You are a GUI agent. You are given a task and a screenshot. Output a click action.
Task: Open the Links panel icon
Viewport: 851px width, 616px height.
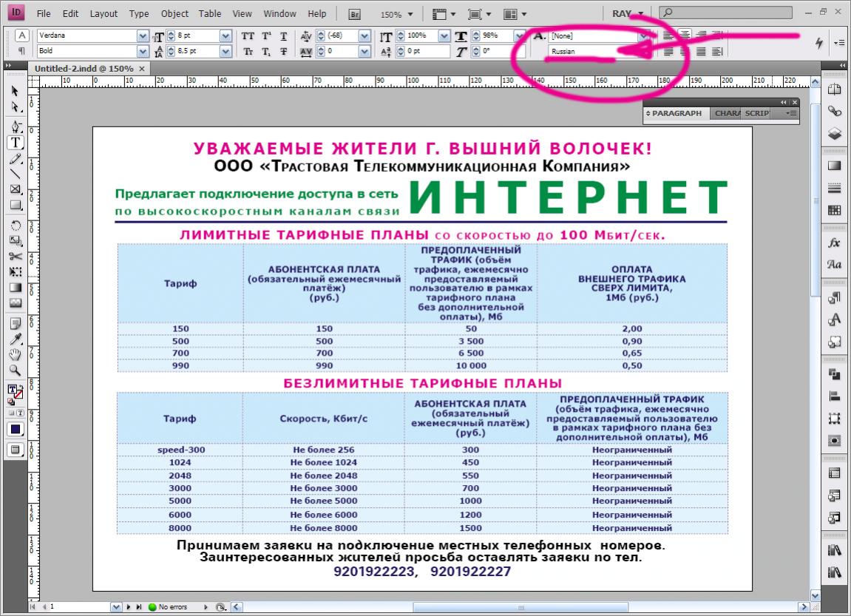[834, 111]
